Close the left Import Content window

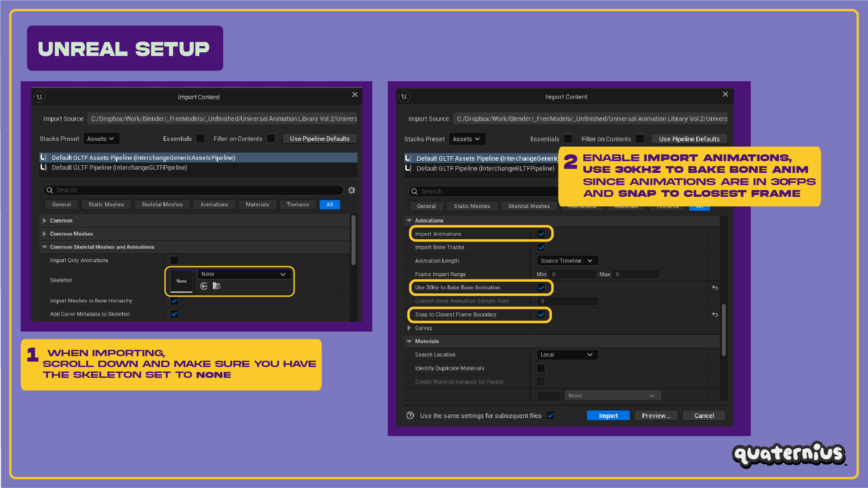(x=355, y=94)
